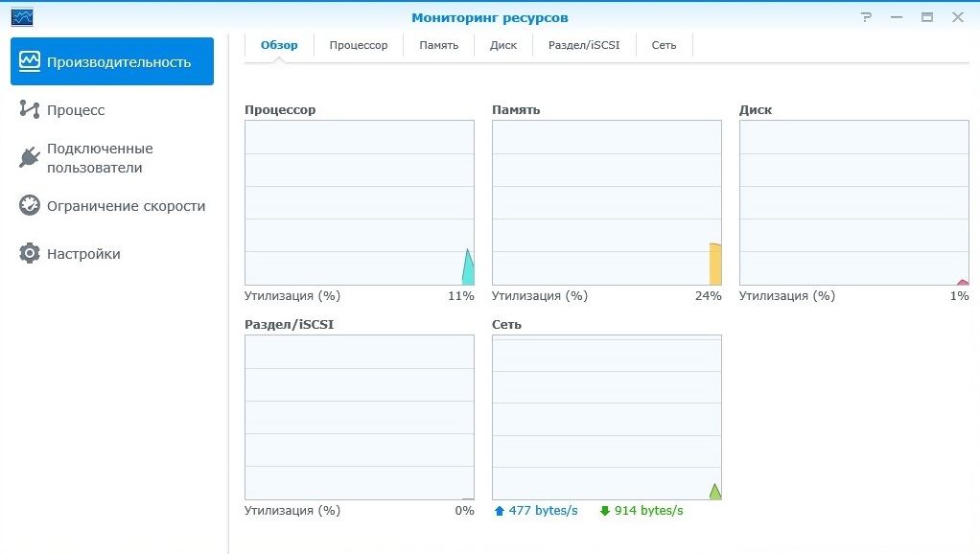Go to the Раздел/iSCSI tab

point(584,45)
